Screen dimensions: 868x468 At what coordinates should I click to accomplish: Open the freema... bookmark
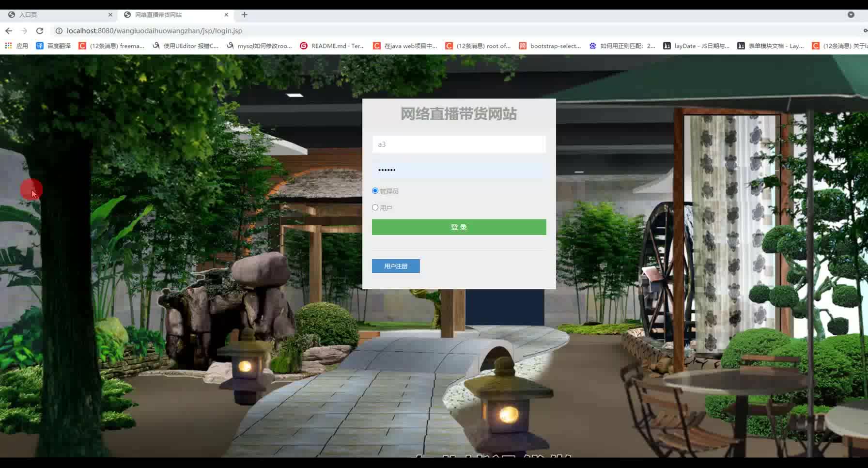pos(111,46)
